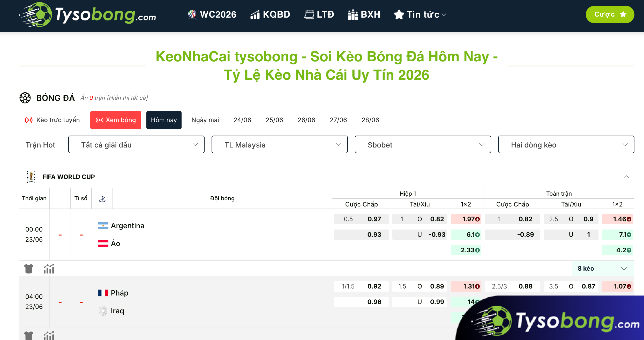Open the Iraq team name
This screenshot has height=340, width=644.
coord(117,311)
